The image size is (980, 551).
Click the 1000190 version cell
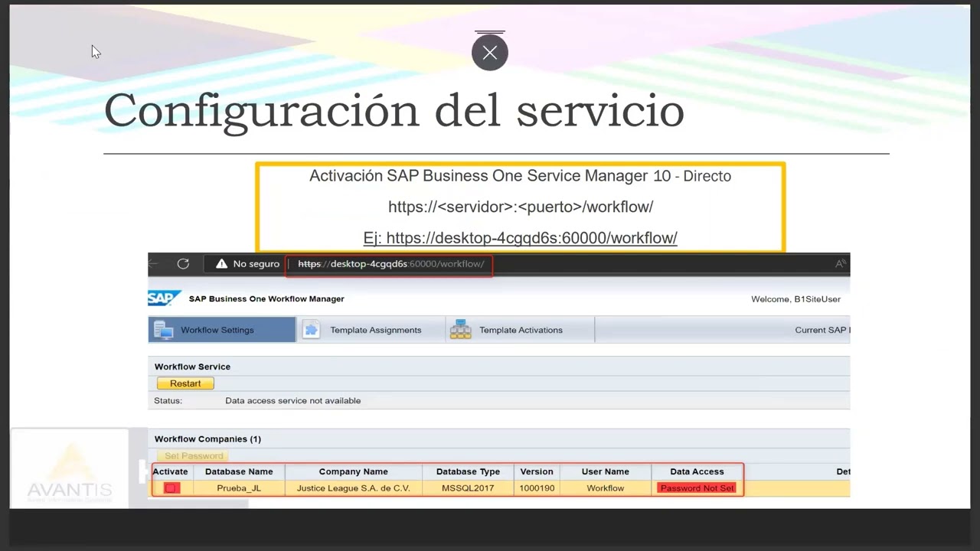(537, 488)
